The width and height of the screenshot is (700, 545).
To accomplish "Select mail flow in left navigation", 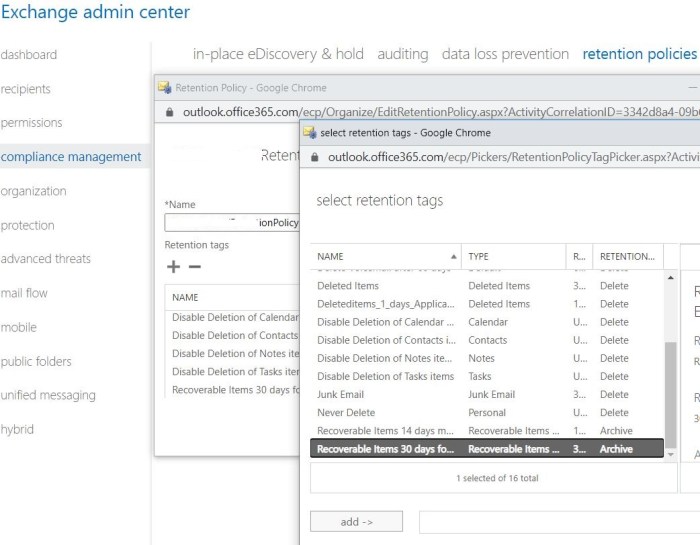I will coord(24,293).
